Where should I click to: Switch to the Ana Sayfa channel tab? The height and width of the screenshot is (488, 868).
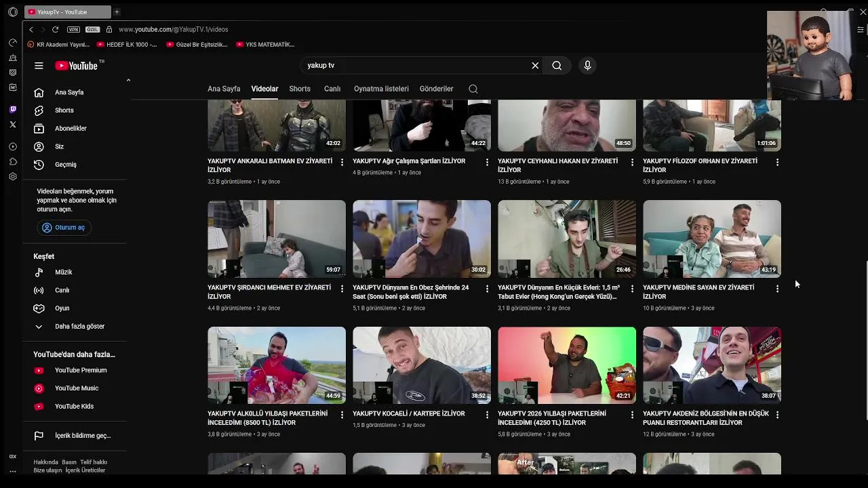click(x=224, y=89)
